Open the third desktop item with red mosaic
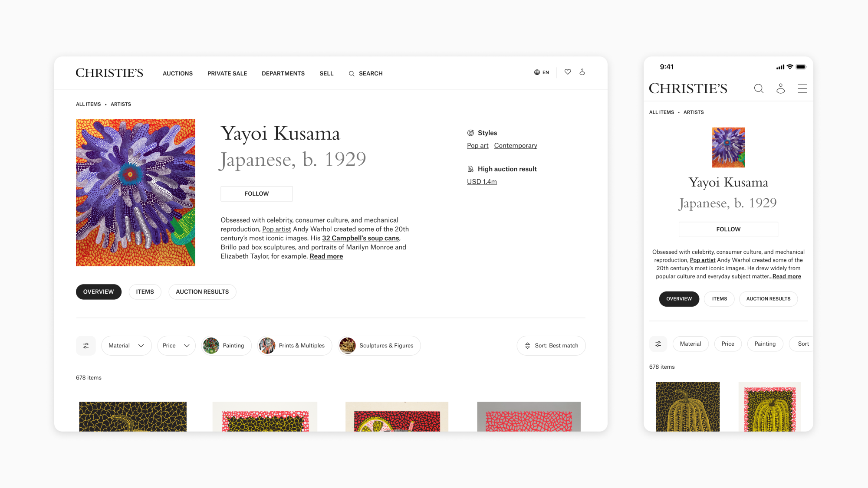Image resolution: width=868 pixels, height=488 pixels. (397, 416)
